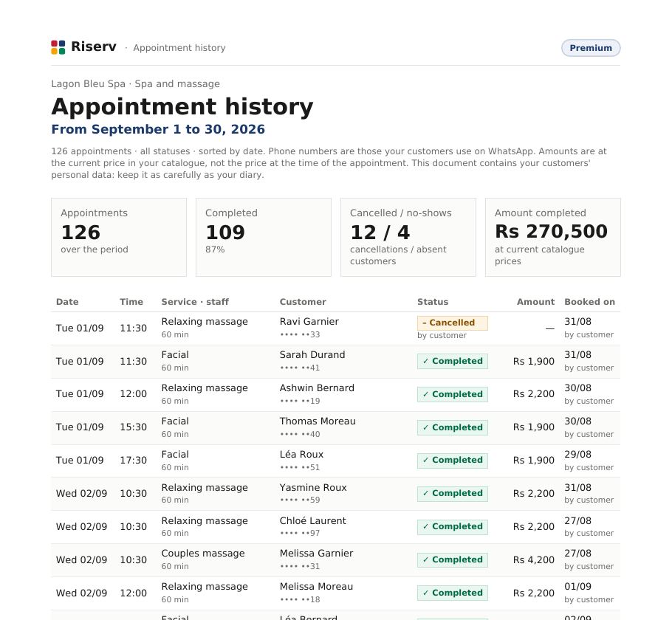Viewport: 672px width, 620px height.
Task: Click customer name Thomas Moreau
Action: (x=318, y=421)
